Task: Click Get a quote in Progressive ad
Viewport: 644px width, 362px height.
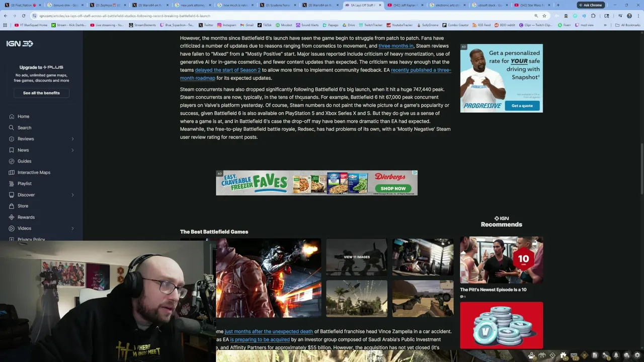Action: [x=522, y=106]
